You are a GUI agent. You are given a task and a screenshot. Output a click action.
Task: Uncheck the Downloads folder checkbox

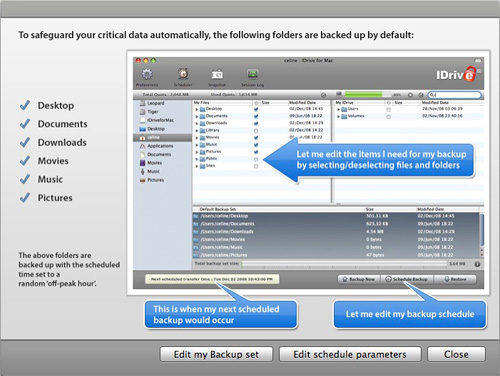[x=256, y=123]
